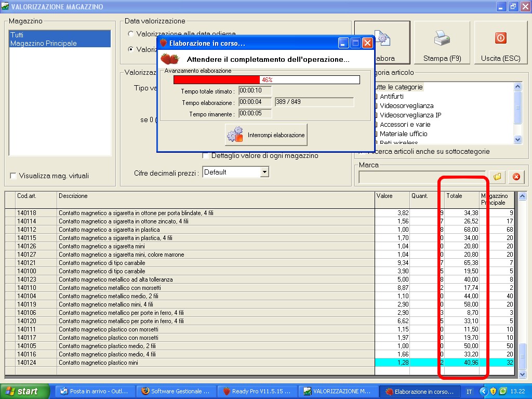Image resolution: width=532 pixels, height=399 pixels.
Task: Click the 389 / 849 counter field
Action: tap(314, 102)
